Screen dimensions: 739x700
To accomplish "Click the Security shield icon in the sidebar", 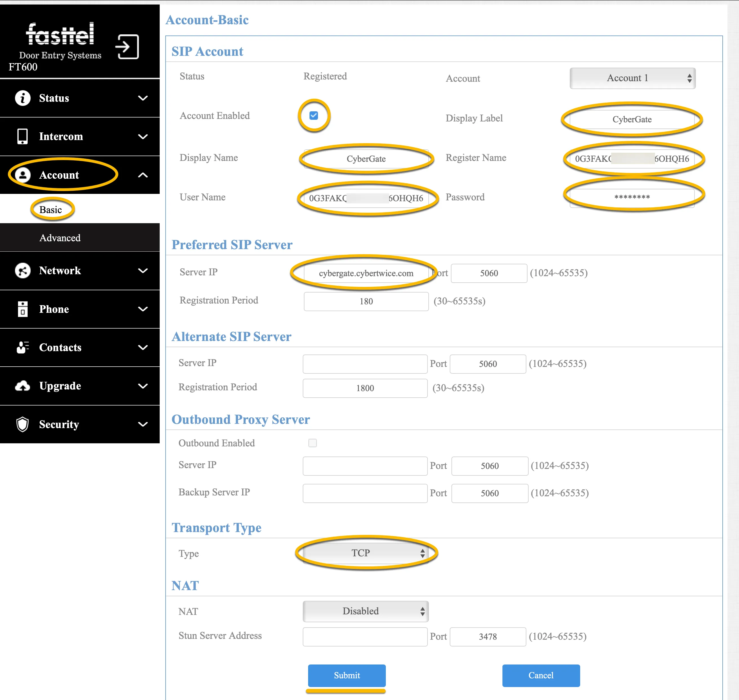I will (23, 424).
